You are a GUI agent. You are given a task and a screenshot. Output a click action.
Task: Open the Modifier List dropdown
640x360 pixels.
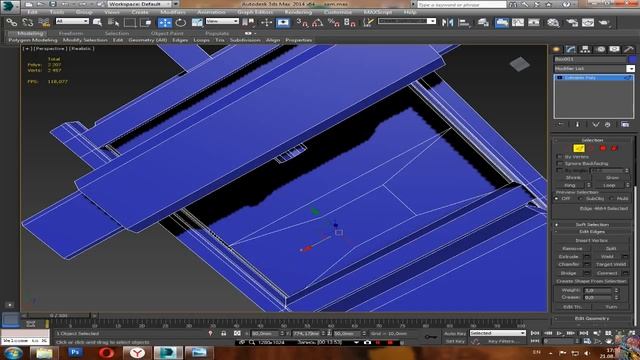click(594, 69)
